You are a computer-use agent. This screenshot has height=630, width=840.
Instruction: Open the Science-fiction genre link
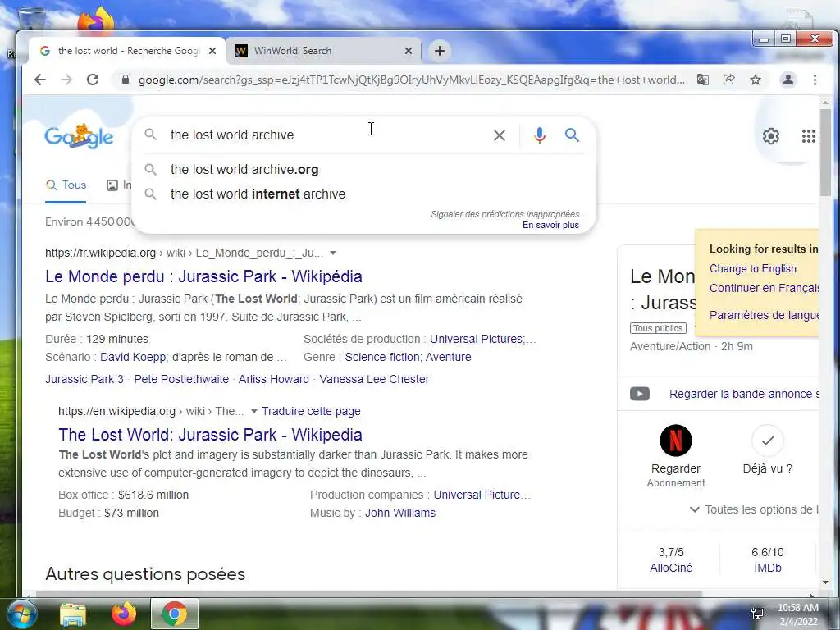[382, 357]
